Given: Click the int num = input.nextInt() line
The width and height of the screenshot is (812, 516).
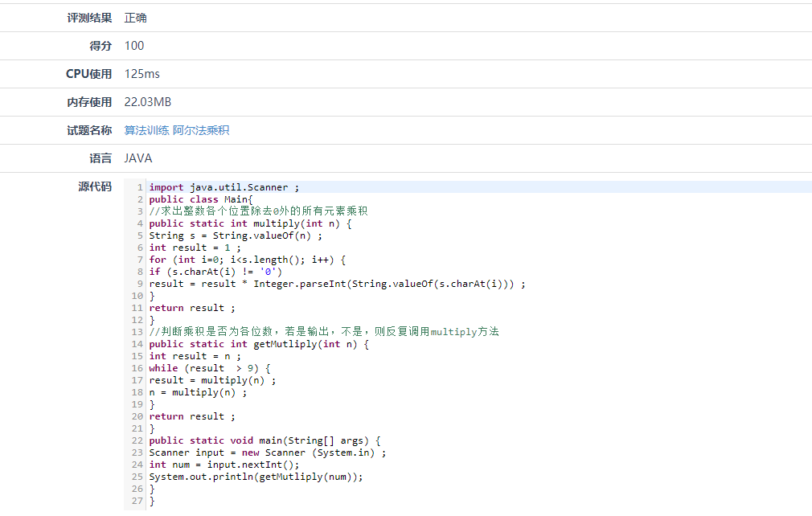Looking at the screenshot, I should tap(224, 465).
